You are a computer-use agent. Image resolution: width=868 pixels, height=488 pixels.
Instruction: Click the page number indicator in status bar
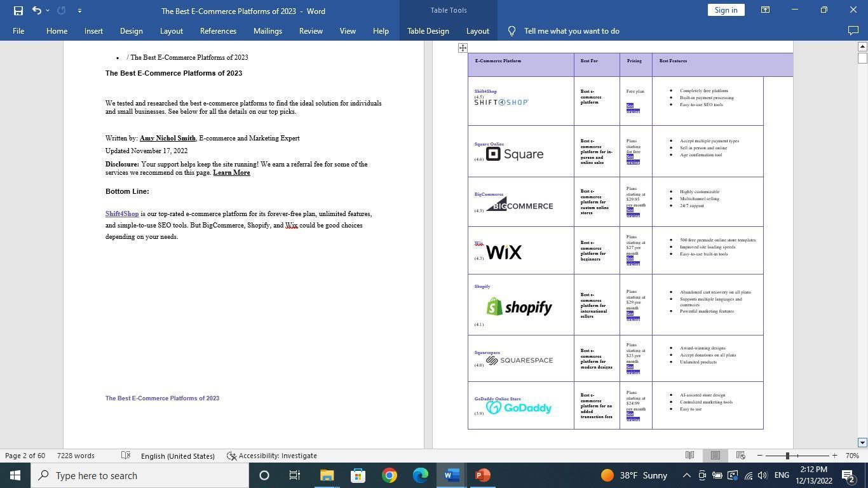[x=25, y=456]
